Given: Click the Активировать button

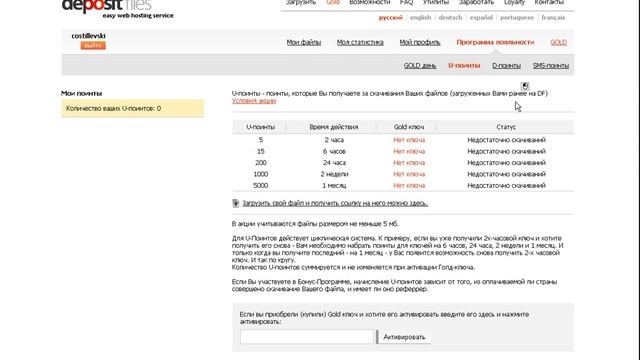Looking at the screenshot, I should point(404,337).
